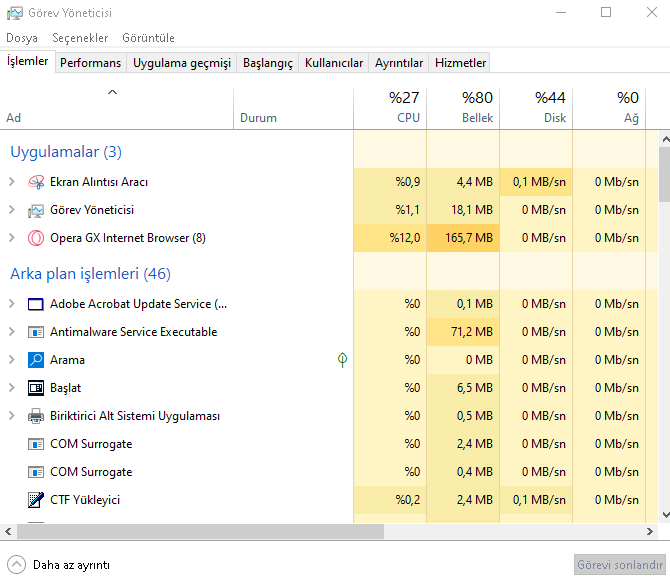
Task: Click the Görev Yöneticisi process row icon
Action: (x=36, y=210)
